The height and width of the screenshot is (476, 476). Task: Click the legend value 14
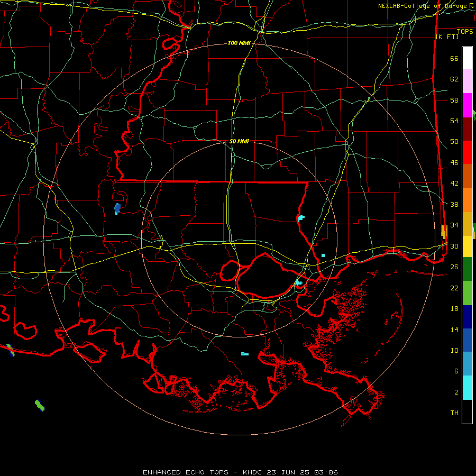coord(454,329)
